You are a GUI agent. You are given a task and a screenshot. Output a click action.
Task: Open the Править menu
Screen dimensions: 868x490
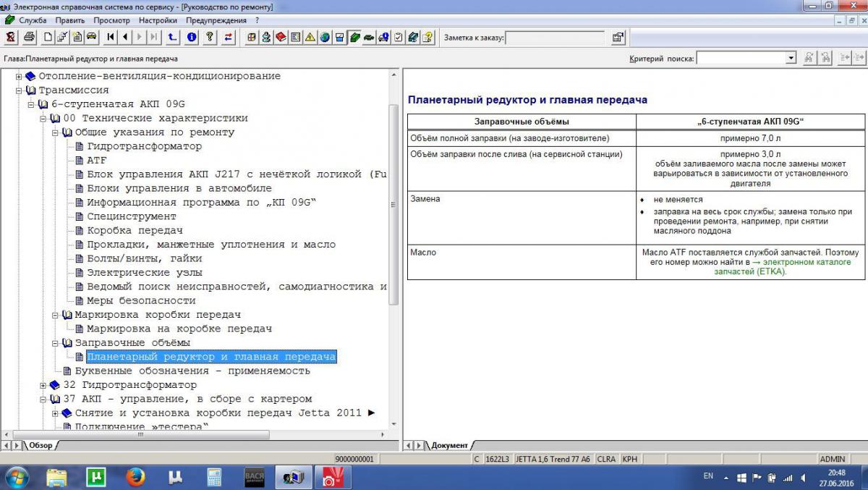coord(70,20)
